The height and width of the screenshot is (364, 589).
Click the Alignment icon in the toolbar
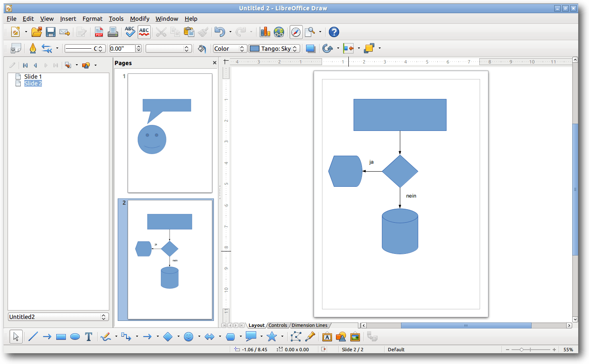pos(348,48)
